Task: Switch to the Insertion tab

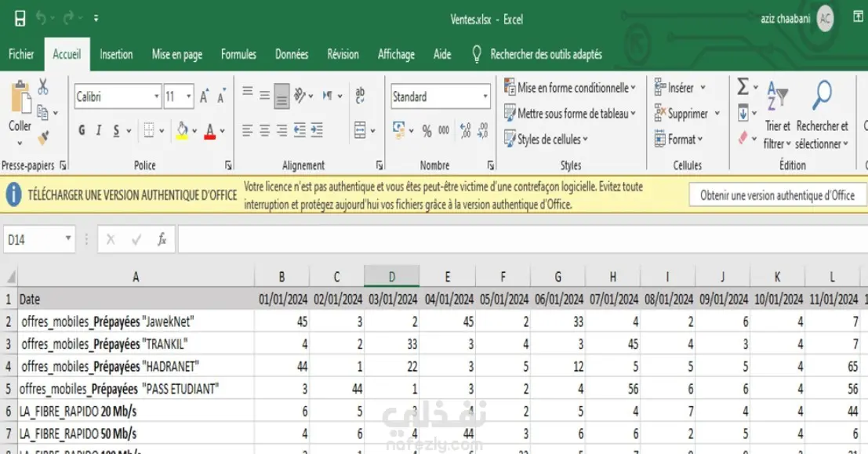Action: (116, 54)
